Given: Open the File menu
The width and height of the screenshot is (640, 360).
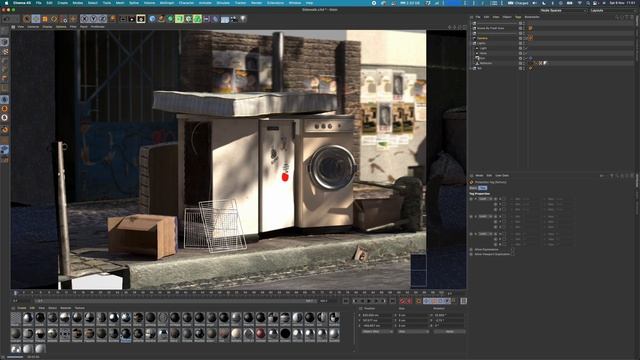Looking at the screenshot, I should [x=38, y=3].
